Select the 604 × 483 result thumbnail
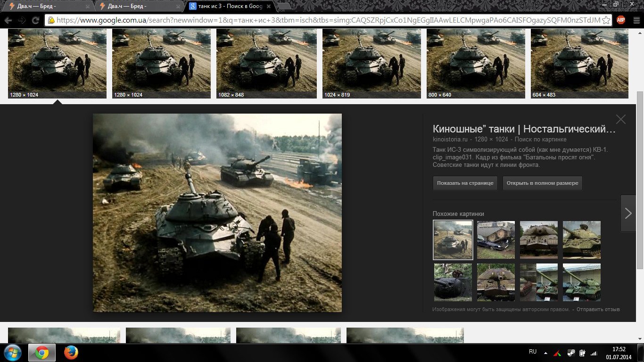This screenshot has height=362, width=644. click(579, 64)
